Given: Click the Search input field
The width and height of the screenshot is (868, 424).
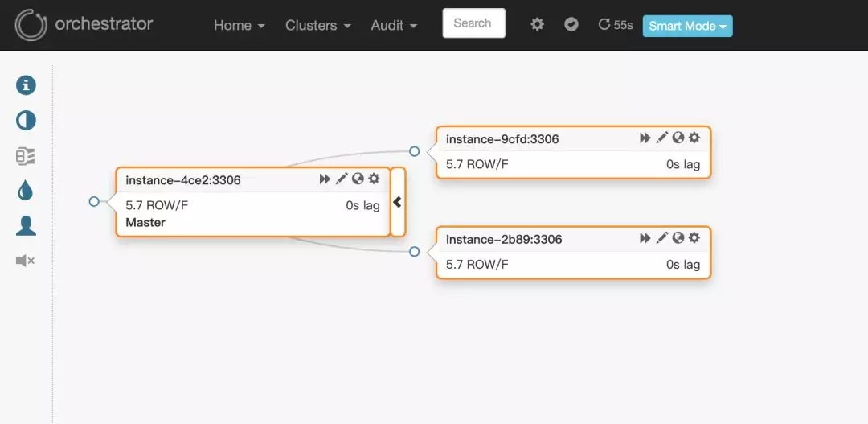Looking at the screenshot, I should [473, 23].
